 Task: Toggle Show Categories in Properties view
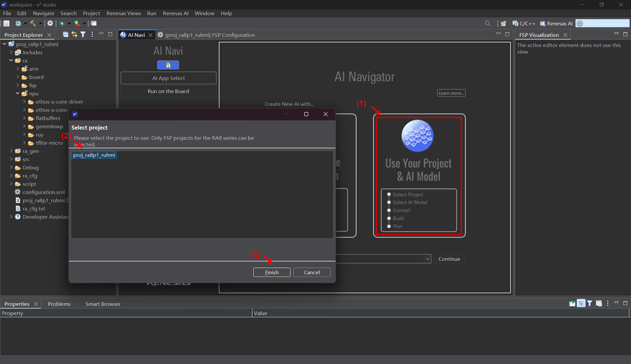pos(581,304)
